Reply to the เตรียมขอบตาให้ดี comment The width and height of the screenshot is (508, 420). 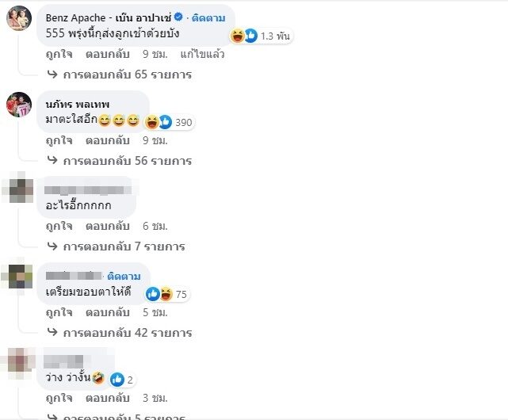click(108, 312)
